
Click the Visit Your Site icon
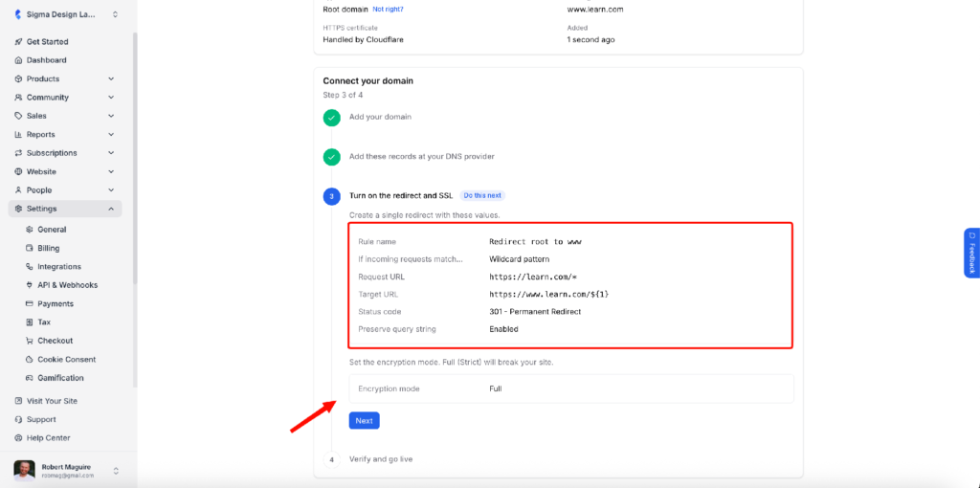[x=18, y=401]
